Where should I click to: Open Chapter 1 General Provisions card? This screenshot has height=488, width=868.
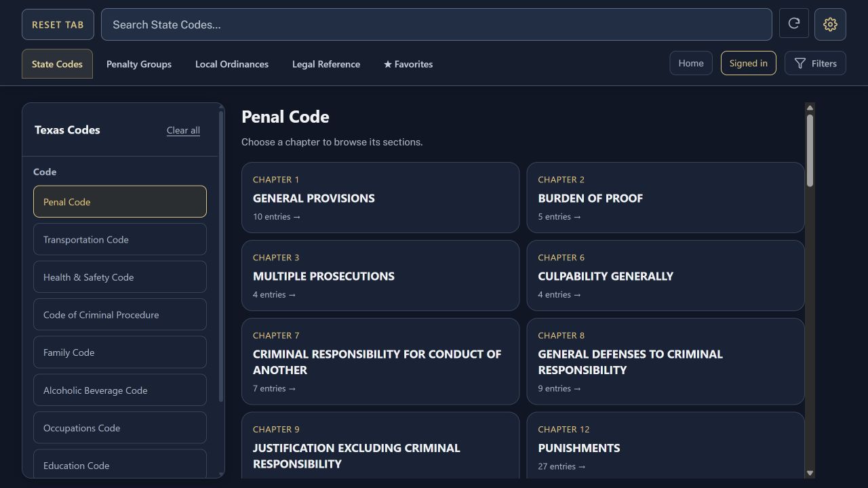pos(380,197)
